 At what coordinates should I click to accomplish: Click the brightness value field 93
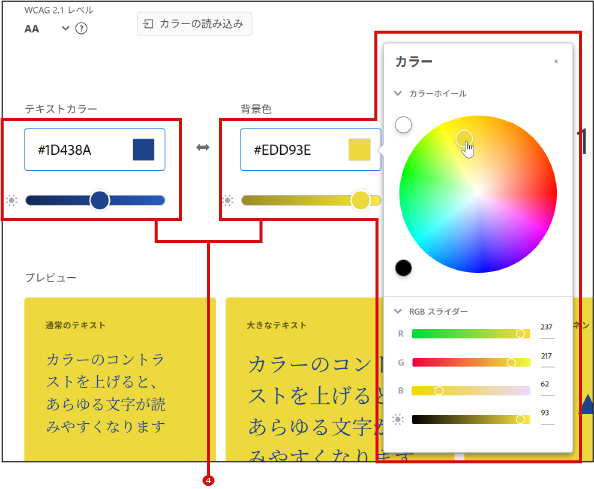547,415
